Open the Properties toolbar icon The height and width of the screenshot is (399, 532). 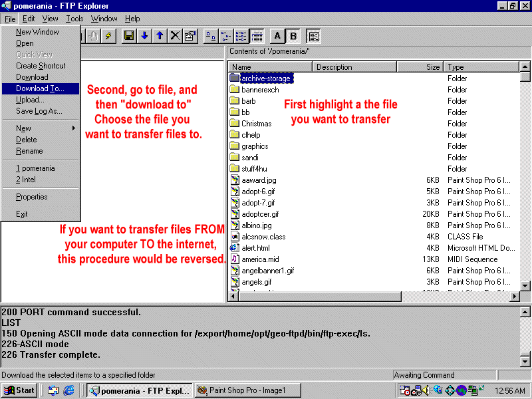coord(190,36)
